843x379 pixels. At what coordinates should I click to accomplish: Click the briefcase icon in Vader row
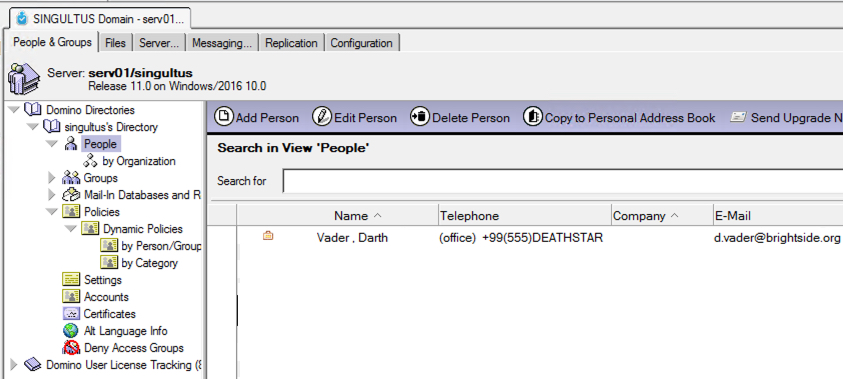pos(268,235)
